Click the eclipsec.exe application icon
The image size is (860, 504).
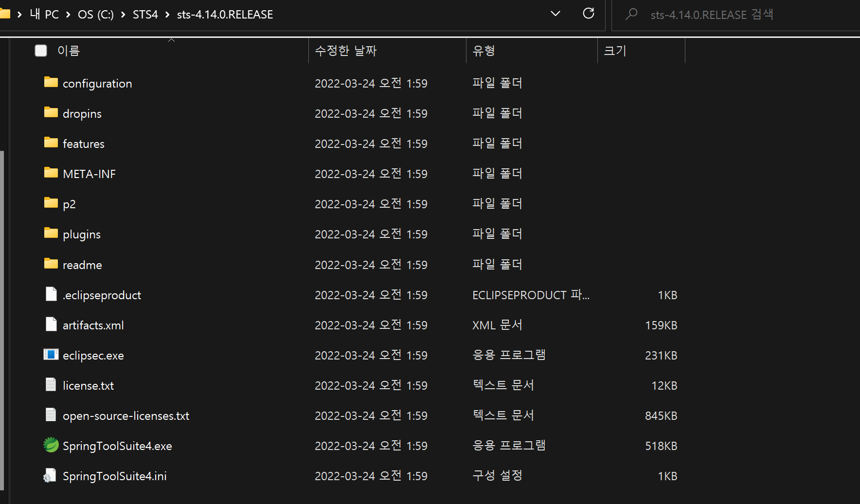point(51,354)
